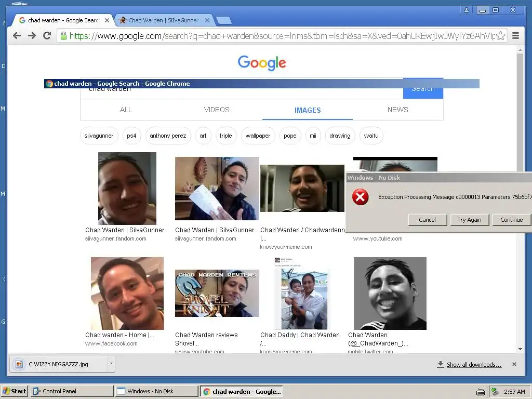Switch to Windows - No Disk taskbar item
Image resolution: width=532 pixels, height=399 pixels.
[x=156, y=391]
